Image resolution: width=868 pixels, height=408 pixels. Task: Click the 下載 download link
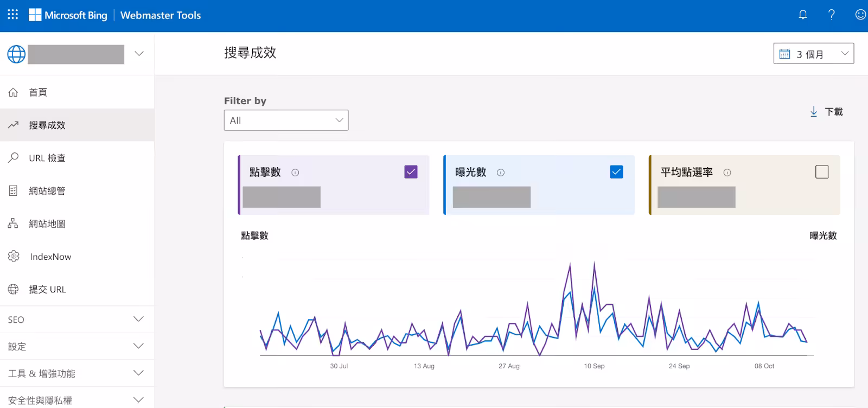click(827, 112)
